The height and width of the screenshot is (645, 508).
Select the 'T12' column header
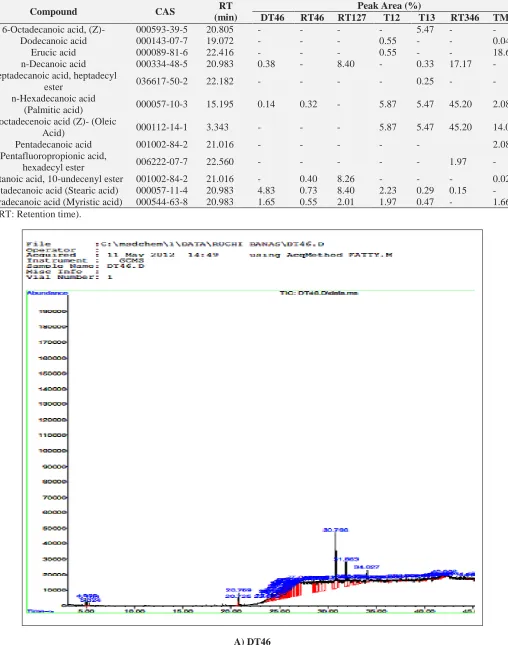pos(391,18)
